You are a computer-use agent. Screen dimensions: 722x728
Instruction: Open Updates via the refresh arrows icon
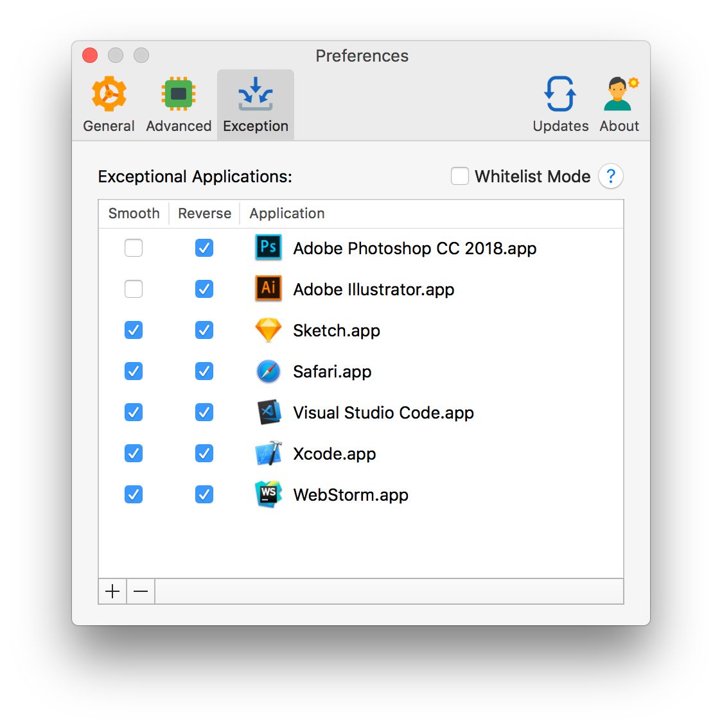tap(559, 93)
